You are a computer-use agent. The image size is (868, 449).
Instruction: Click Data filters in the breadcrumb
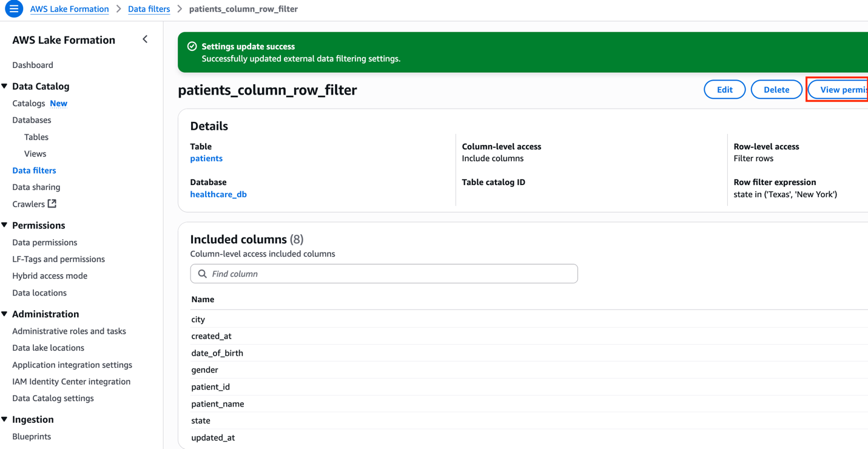pyautogui.click(x=149, y=9)
